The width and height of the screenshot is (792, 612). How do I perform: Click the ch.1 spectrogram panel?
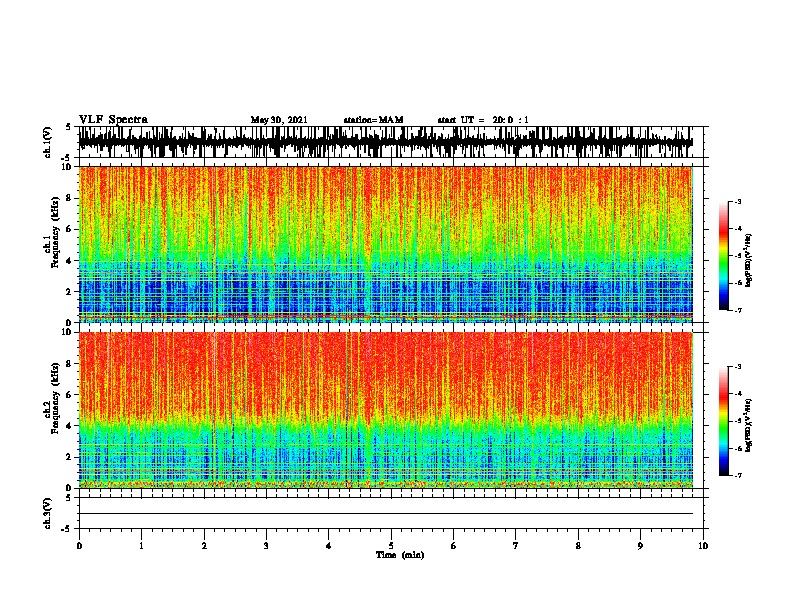point(385,244)
